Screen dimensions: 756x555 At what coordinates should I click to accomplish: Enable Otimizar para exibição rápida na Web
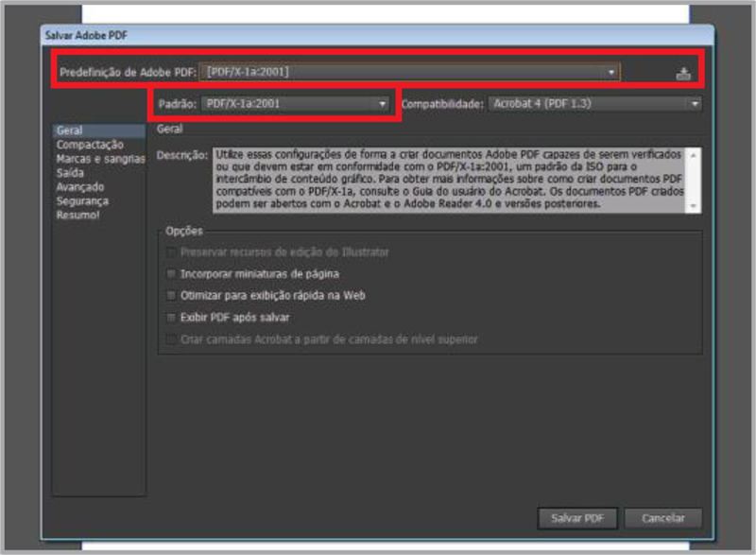tap(171, 296)
